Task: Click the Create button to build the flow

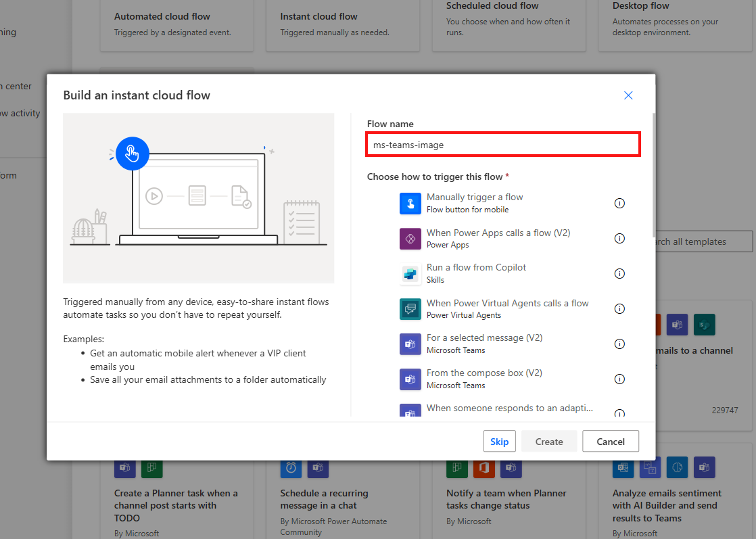Action: pyautogui.click(x=548, y=441)
